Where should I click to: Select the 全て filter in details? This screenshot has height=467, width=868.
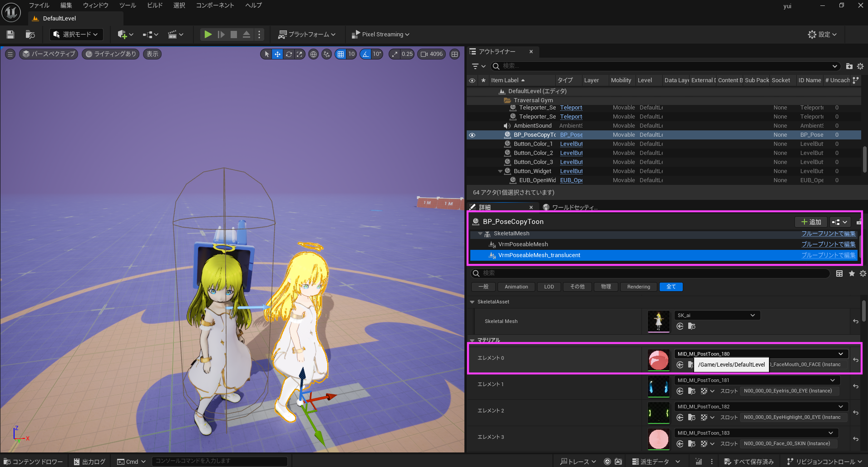point(671,287)
